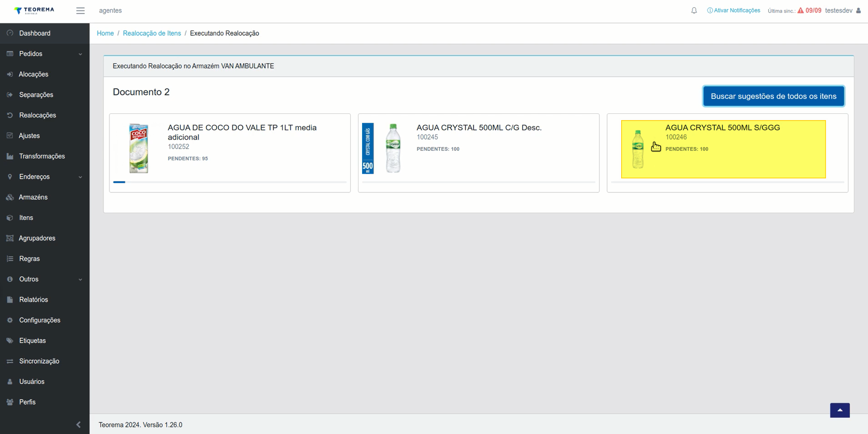Screen dimensions: 868x434
Task: Select AGUA CRYSTAL 500ML S/GGG title
Action: coord(722,128)
